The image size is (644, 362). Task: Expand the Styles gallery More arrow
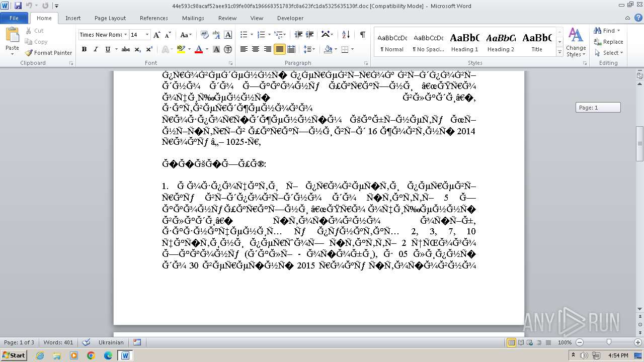point(559,52)
